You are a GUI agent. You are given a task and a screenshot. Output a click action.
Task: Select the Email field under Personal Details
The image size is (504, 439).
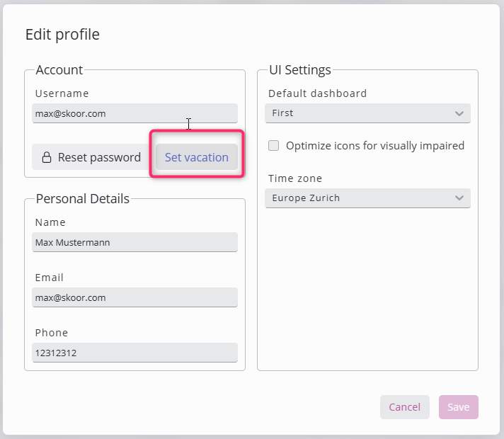click(x=134, y=297)
